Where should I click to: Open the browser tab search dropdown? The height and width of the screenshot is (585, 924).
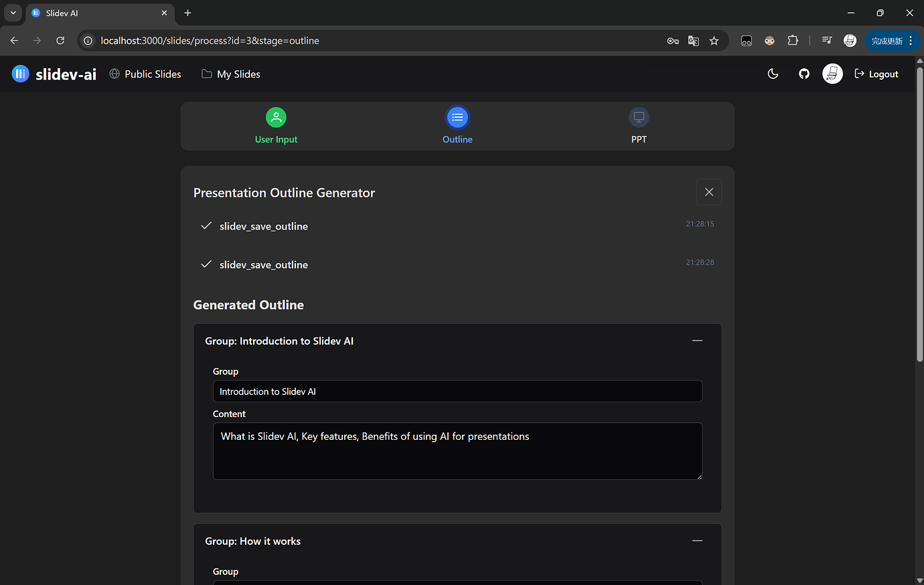13,13
